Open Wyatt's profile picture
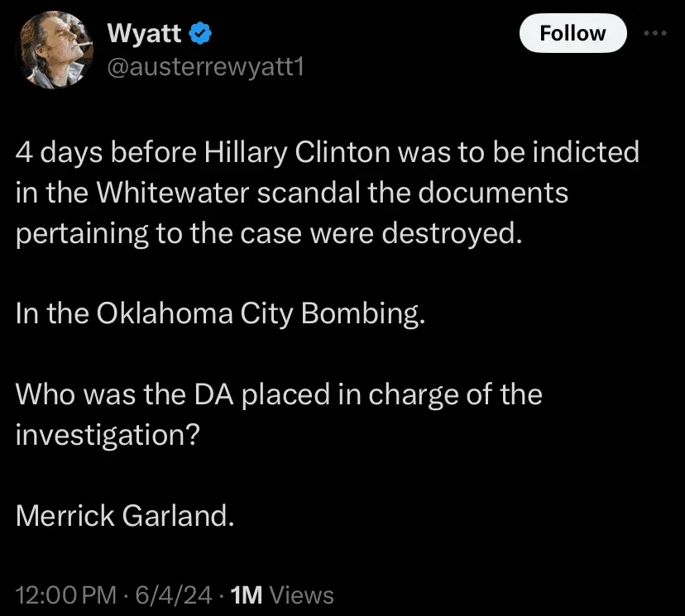 pyautogui.click(x=57, y=50)
